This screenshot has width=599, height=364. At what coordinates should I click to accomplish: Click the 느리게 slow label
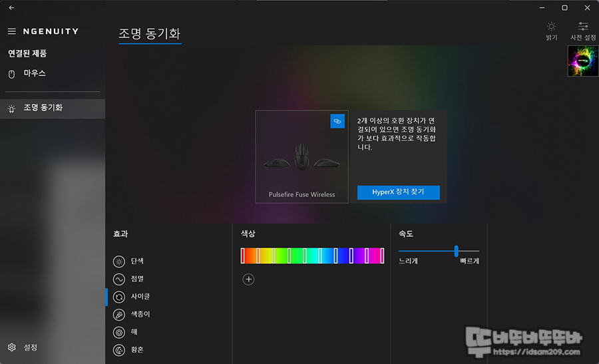click(408, 262)
